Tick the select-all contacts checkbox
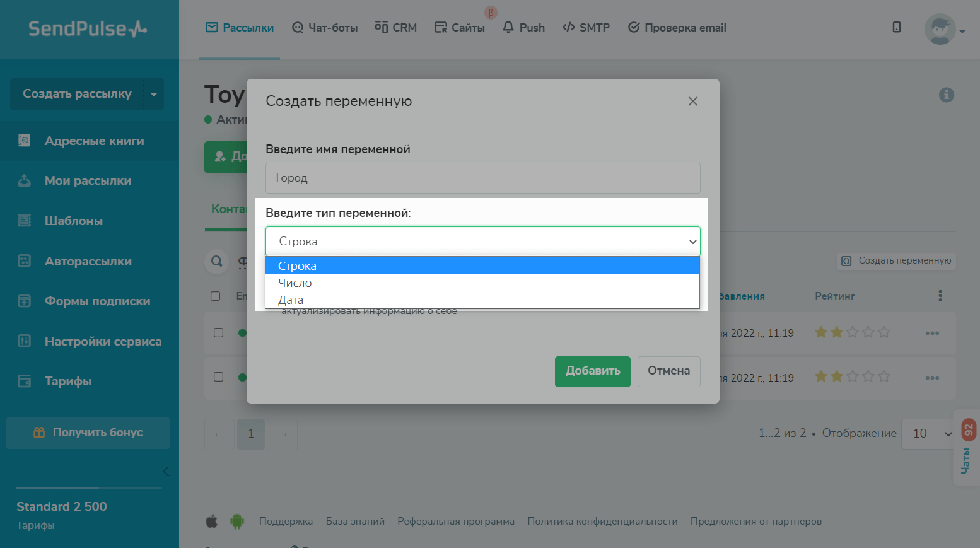The height and width of the screenshot is (548, 980). pos(216,296)
